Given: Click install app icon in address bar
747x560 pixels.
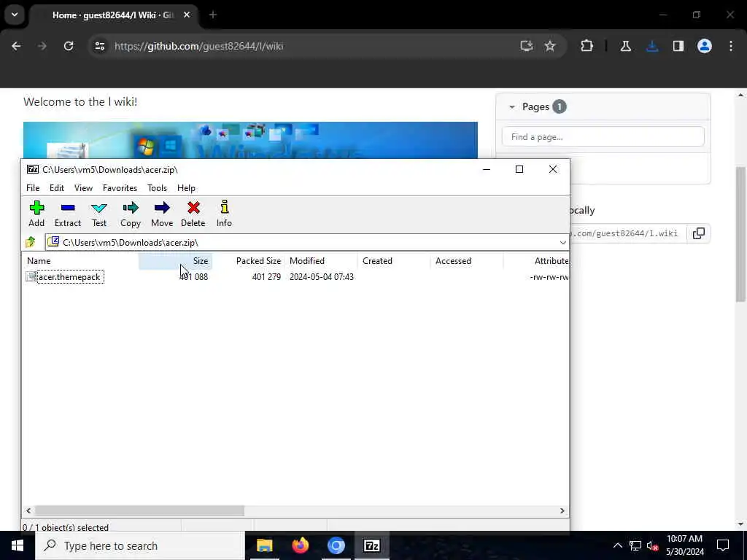Looking at the screenshot, I should 527,46.
